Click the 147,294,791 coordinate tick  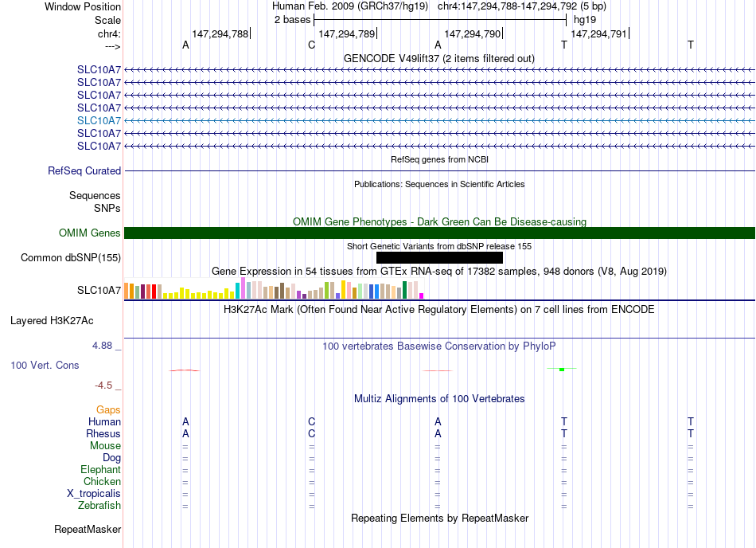[x=598, y=33]
